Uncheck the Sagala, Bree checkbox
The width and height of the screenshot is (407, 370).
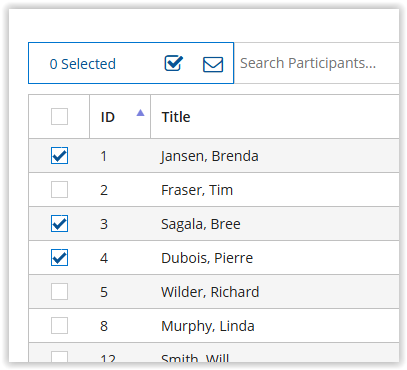tap(59, 223)
